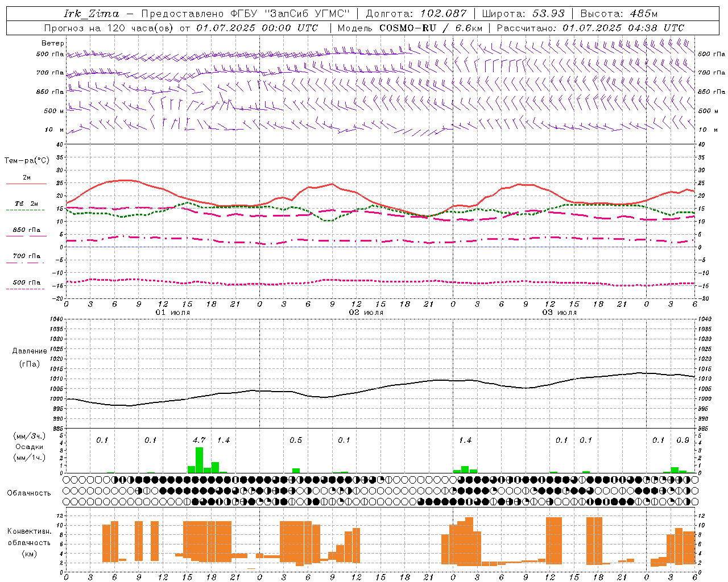Screen dimensions: 728x582
Task: Click the 4.7 precipitation total
Action: pos(199,440)
